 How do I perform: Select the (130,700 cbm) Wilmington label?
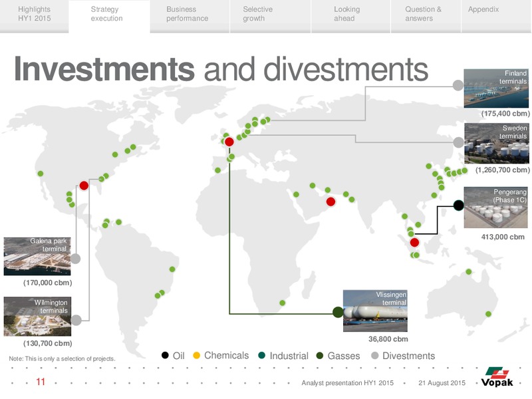click(x=47, y=343)
